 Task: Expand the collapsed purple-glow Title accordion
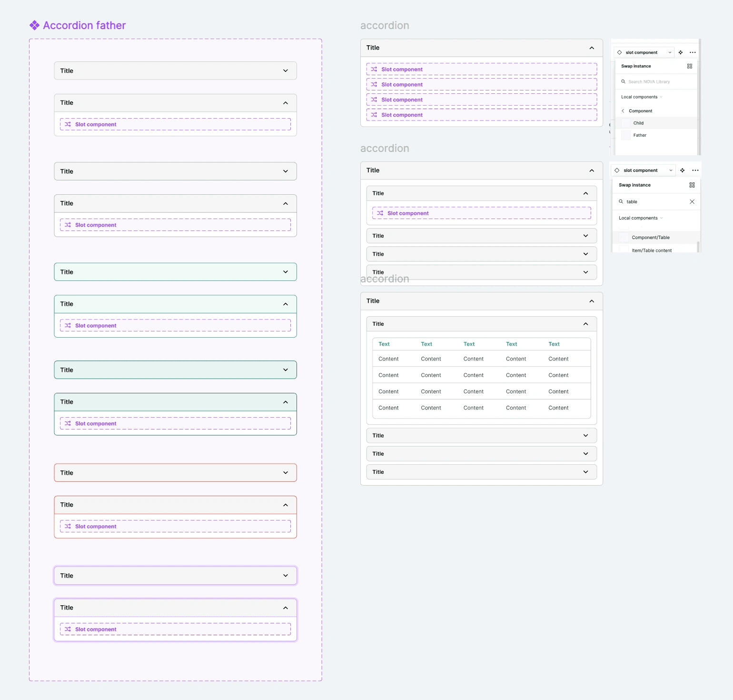pyautogui.click(x=286, y=576)
